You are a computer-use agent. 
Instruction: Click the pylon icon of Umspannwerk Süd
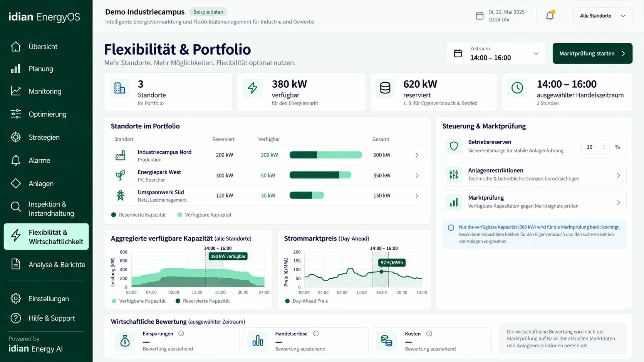[121, 195]
